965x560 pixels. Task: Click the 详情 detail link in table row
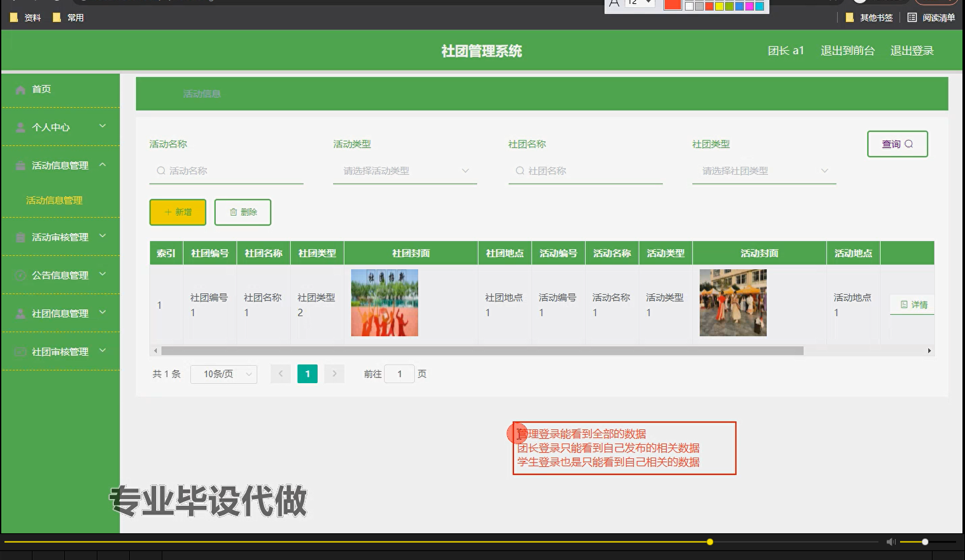[x=912, y=305]
